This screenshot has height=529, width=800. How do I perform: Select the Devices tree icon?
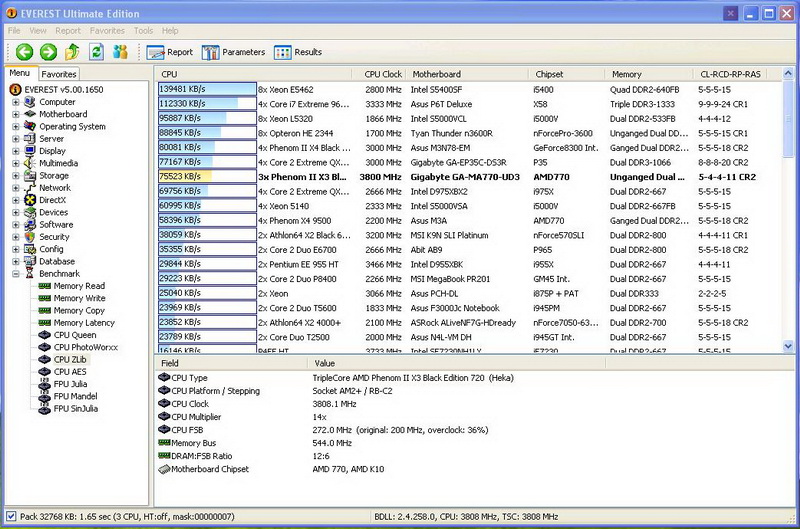30,212
